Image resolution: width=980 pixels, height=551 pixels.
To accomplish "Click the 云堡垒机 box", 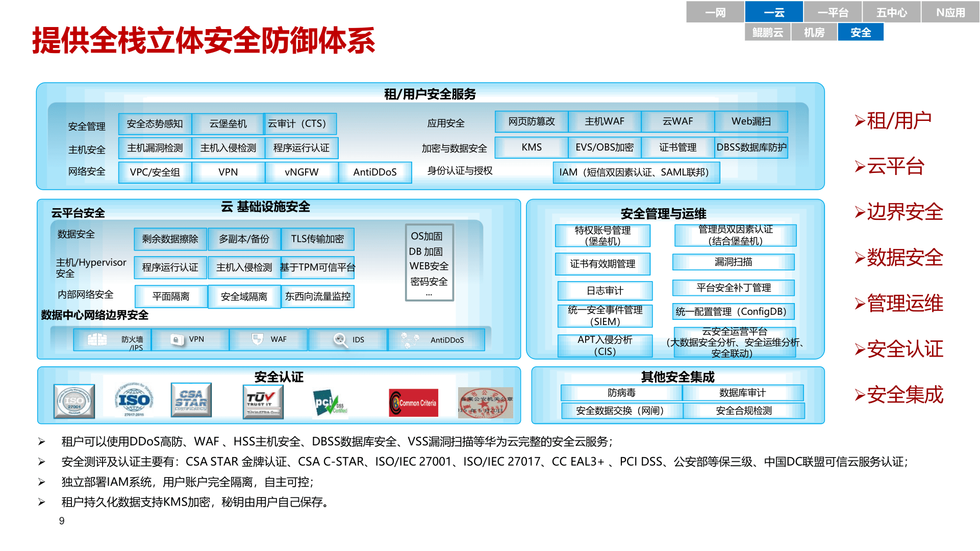I will 228,123.
